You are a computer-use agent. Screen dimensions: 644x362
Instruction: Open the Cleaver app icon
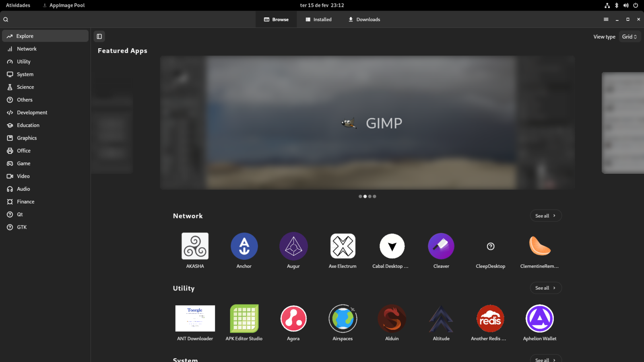[x=441, y=246]
